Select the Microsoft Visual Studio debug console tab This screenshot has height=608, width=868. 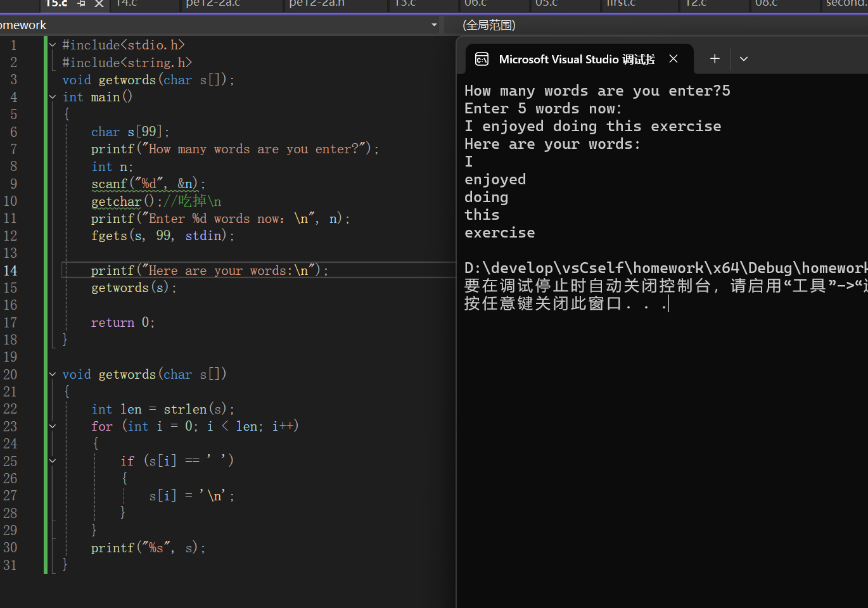coord(579,59)
